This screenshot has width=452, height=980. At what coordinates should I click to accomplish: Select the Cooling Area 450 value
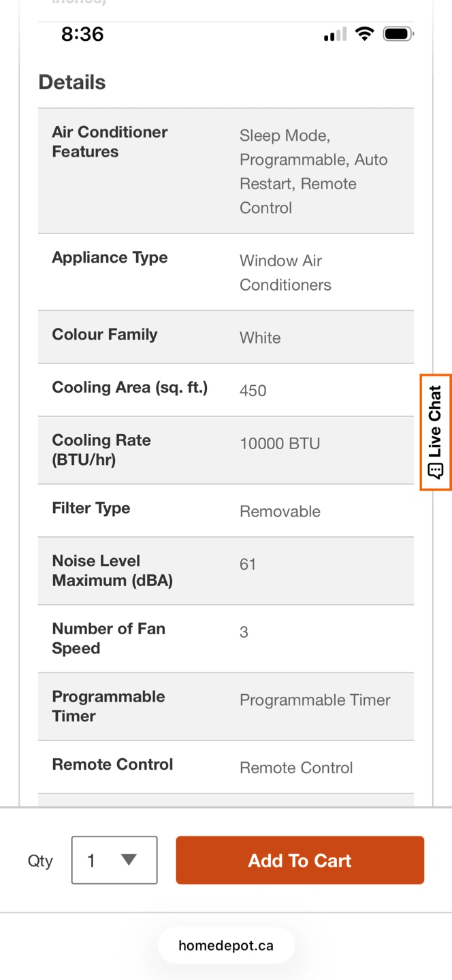click(x=253, y=391)
